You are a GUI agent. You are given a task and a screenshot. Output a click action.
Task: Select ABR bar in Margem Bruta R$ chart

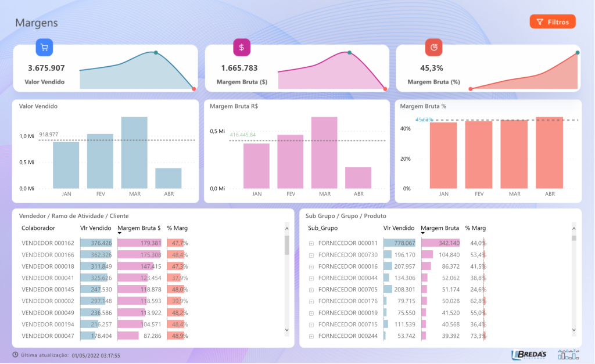pyautogui.click(x=358, y=178)
